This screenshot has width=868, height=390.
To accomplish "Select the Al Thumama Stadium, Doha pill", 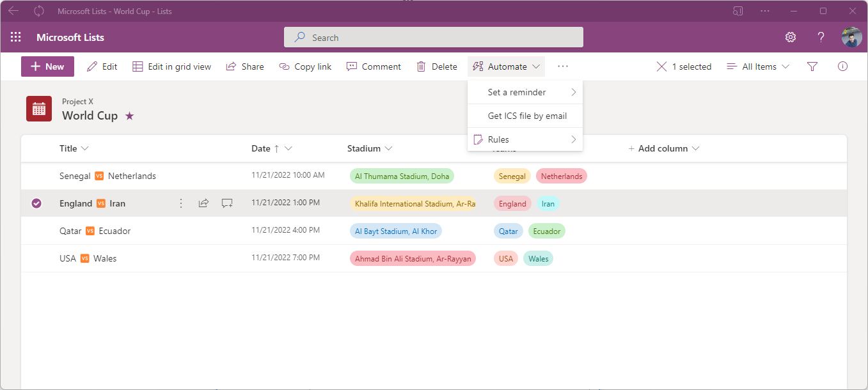I will pyautogui.click(x=402, y=176).
